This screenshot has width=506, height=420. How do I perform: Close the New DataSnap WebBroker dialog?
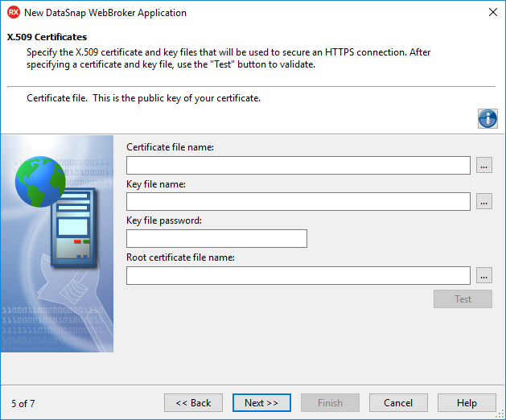(493, 13)
